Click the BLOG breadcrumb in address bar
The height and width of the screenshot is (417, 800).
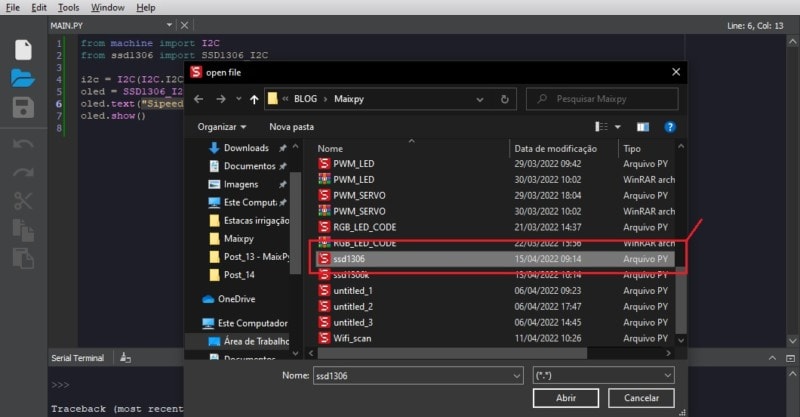pyautogui.click(x=305, y=99)
